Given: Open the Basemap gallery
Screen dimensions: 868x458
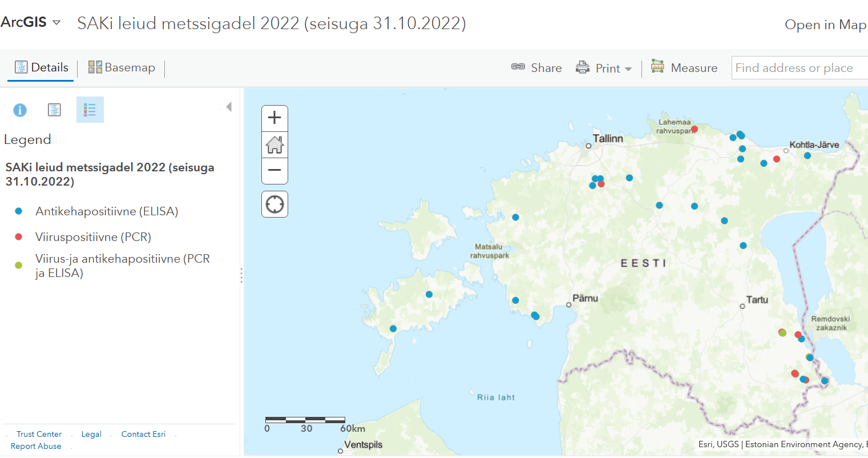Looking at the screenshot, I should click(x=122, y=67).
